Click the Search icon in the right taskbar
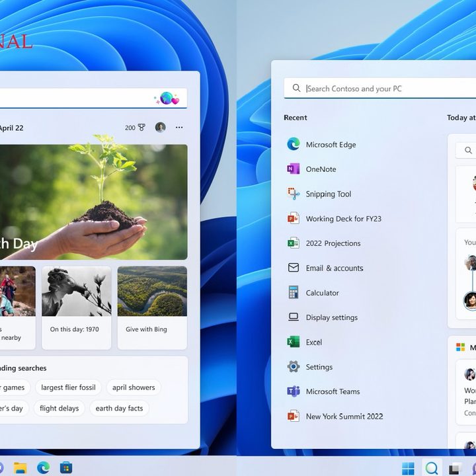 (432, 469)
